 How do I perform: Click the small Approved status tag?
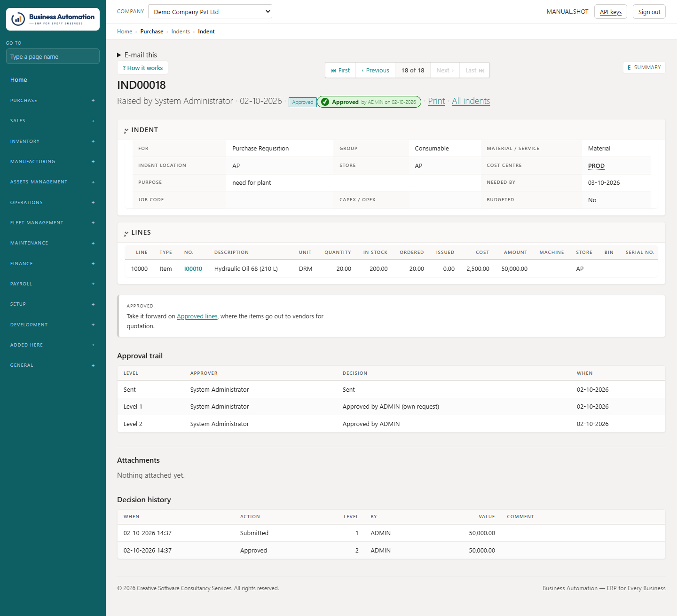(x=303, y=102)
